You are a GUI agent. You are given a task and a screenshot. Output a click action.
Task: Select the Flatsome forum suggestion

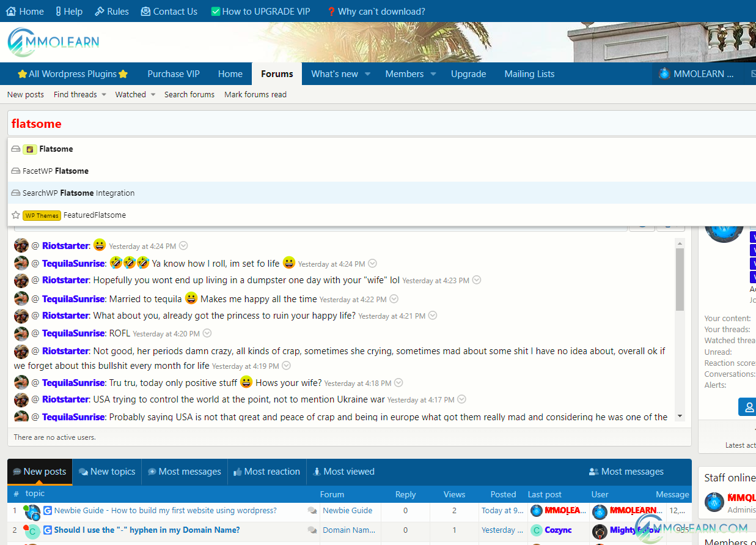[382, 149]
